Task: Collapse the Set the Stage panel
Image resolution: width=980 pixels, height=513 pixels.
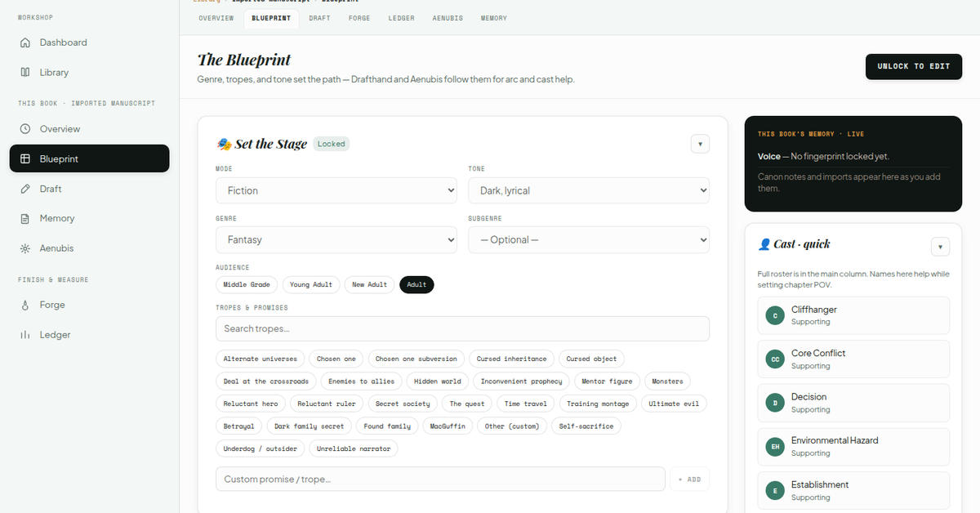Action: [x=700, y=144]
